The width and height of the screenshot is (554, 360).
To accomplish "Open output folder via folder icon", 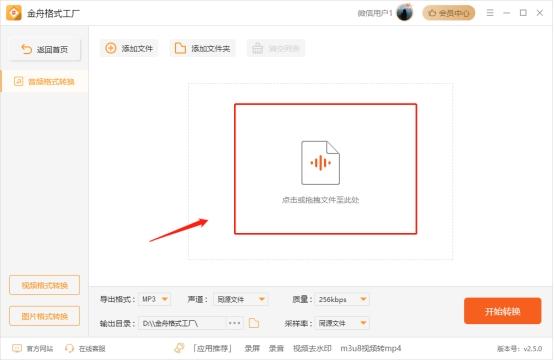I will [x=254, y=323].
